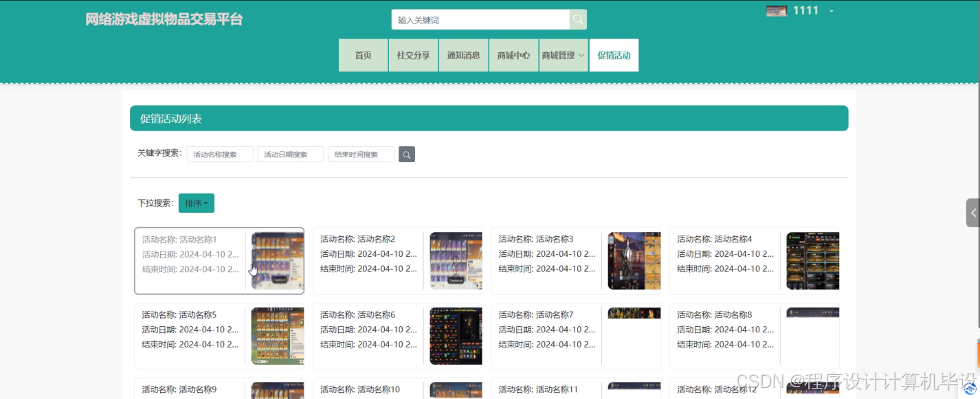Open thumbnail of 活动名称8 card
Image resolution: width=980 pixels, height=399 pixels.
[x=812, y=312]
